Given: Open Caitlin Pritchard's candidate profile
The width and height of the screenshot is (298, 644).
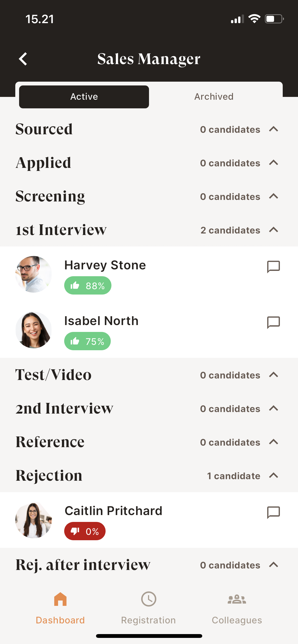Looking at the screenshot, I should [113, 511].
